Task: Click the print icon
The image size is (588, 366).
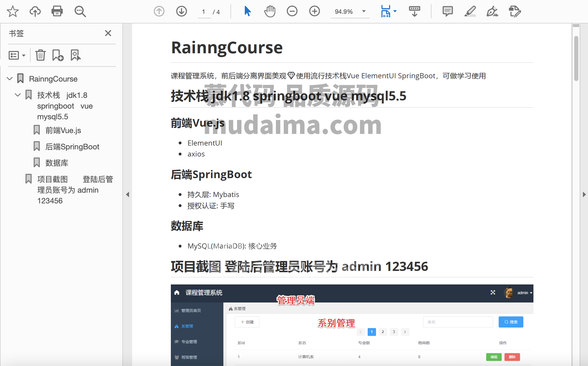Action: coord(57,11)
